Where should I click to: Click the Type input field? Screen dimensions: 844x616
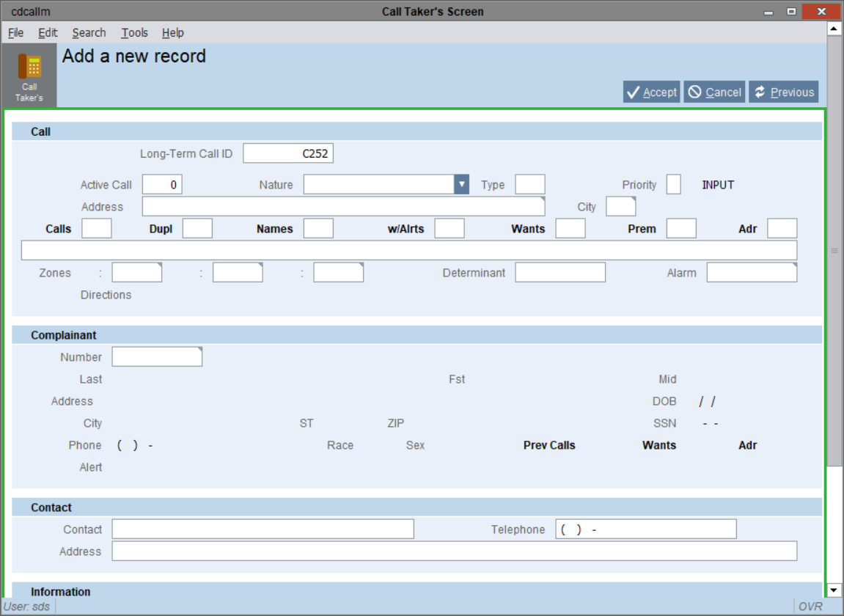[529, 185]
